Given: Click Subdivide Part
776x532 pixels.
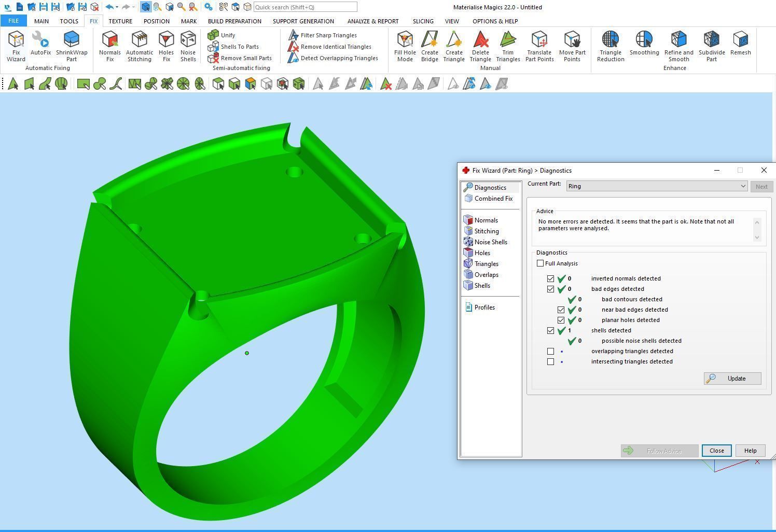Looking at the screenshot, I should pyautogui.click(x=712, y=46).
